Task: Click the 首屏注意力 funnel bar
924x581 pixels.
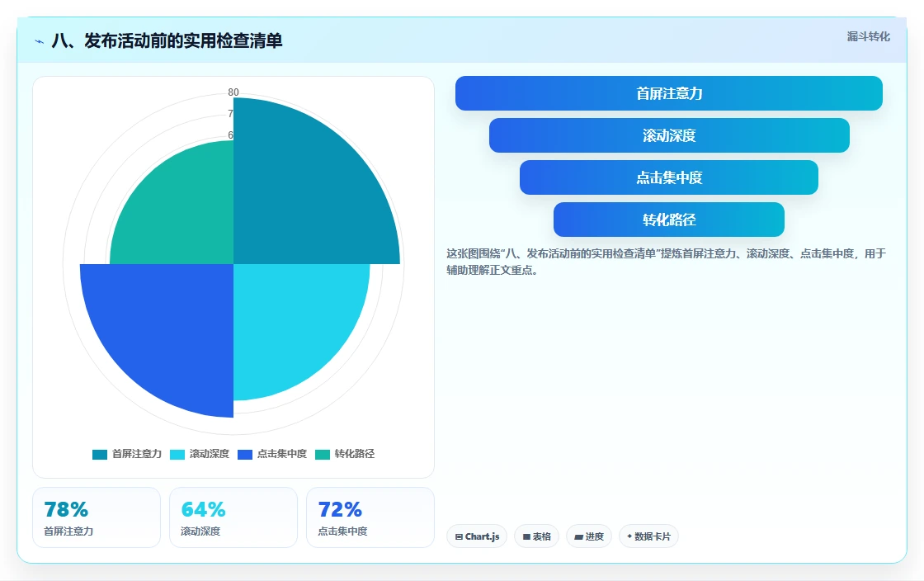Action: click(669, 93)
